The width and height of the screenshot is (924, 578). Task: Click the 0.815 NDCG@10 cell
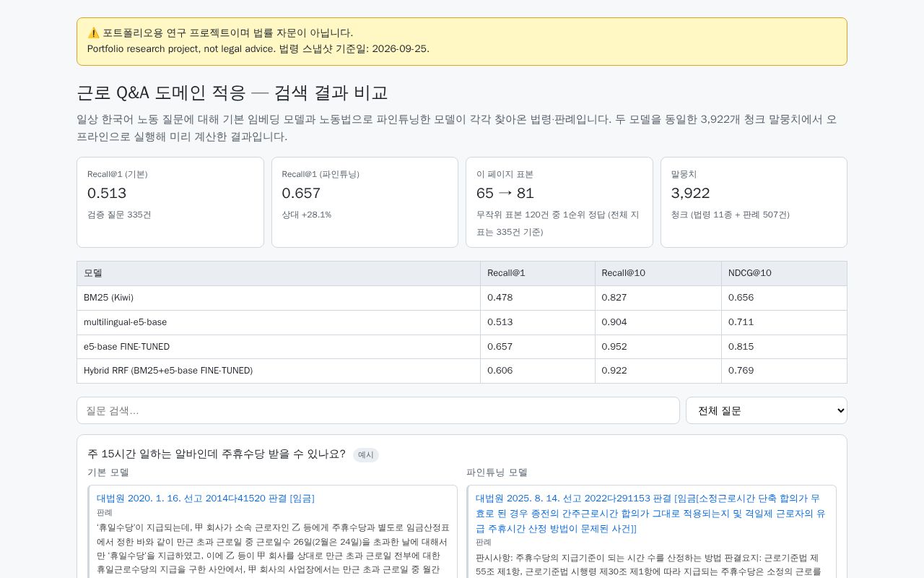784,347
